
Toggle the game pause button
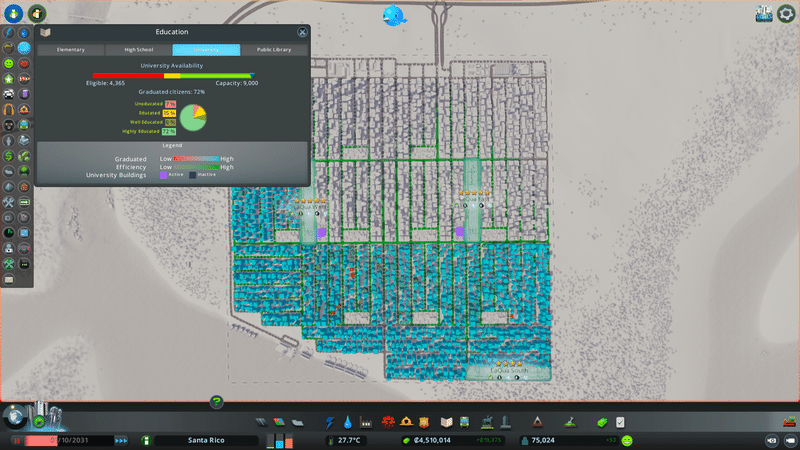(16, 440)
